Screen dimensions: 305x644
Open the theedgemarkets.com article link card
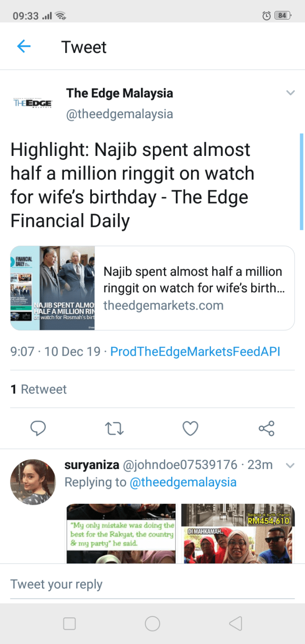pos(152,288)
